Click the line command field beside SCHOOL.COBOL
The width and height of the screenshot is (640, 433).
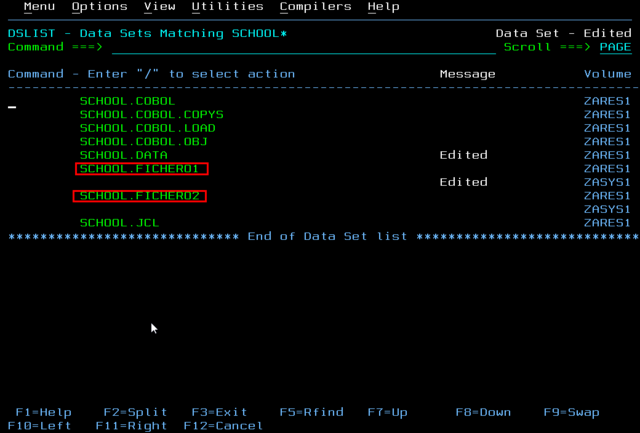[x=41, y=102]
